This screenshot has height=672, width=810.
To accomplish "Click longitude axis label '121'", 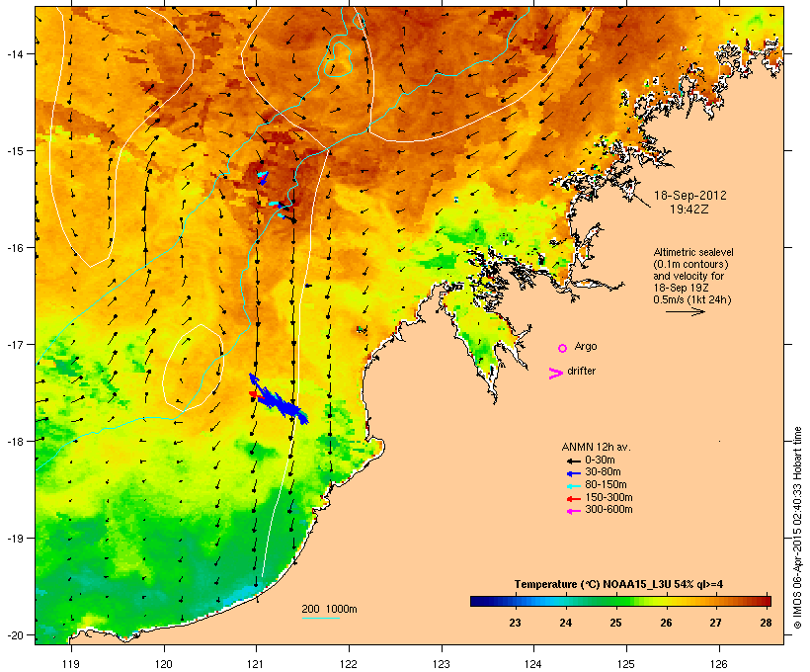I will click(x=256, y=664).
